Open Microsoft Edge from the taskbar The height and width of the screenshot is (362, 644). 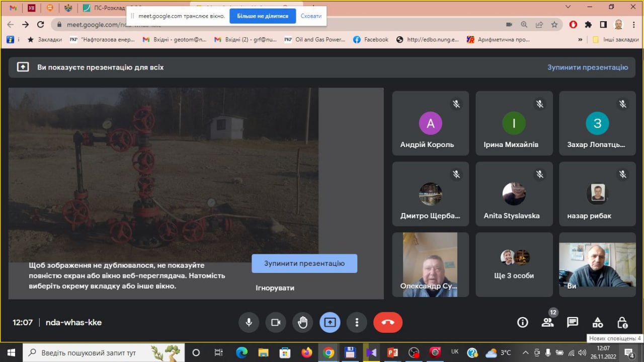[x=241, y=352]
